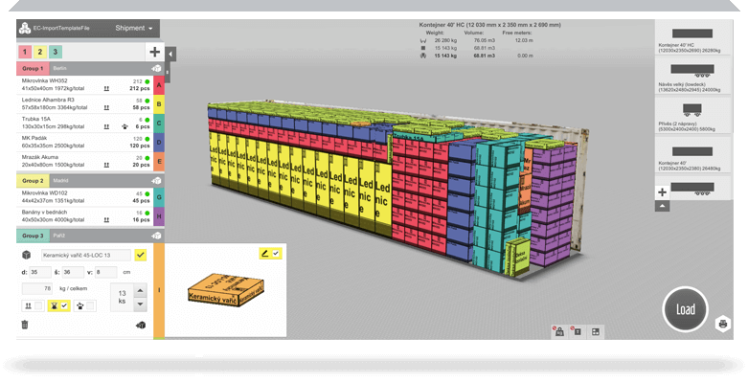Click orange color swatch I of edited item
Screen dimensions: 748x383
click(159, 290)
